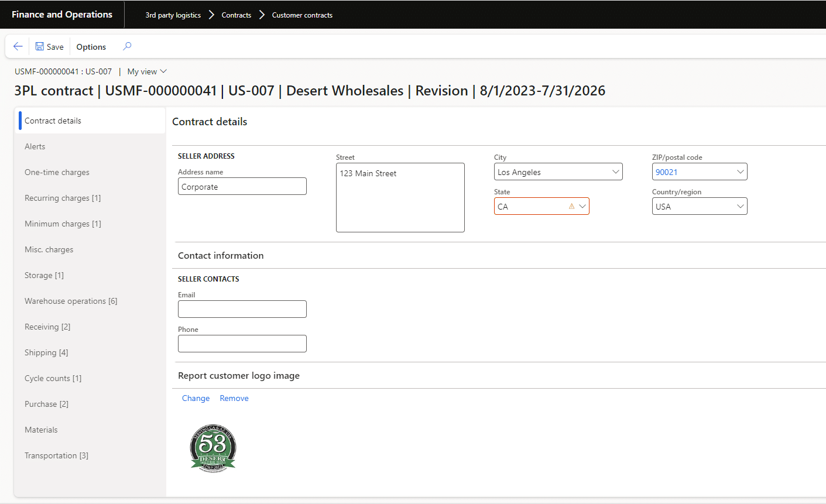This screenshot has height=504, width=826.
Task: Select the Contract details tab
Action: click(x=90, y=121)
